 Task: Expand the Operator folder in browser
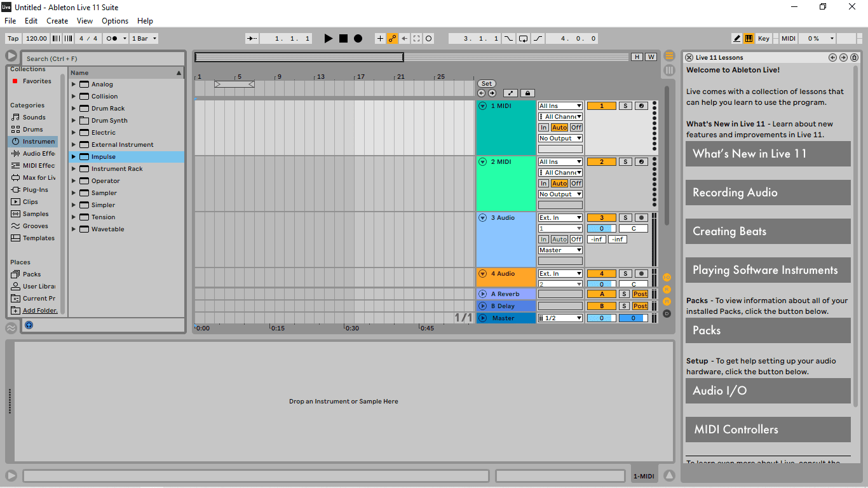74,181
